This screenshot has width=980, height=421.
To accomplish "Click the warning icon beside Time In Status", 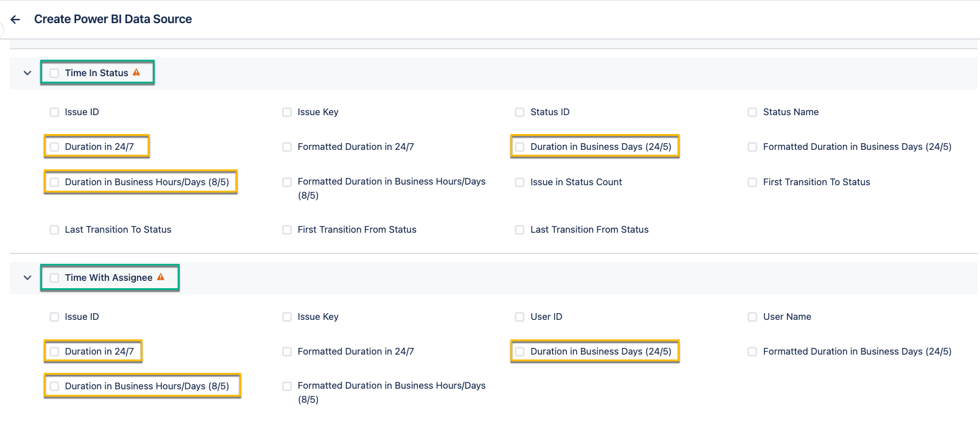I will [136, 73].
